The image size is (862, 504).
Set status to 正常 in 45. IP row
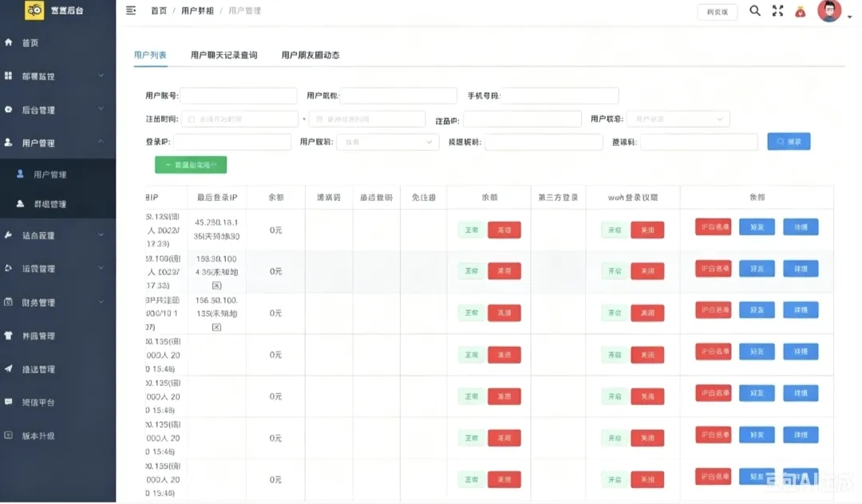tap(471, 230)
